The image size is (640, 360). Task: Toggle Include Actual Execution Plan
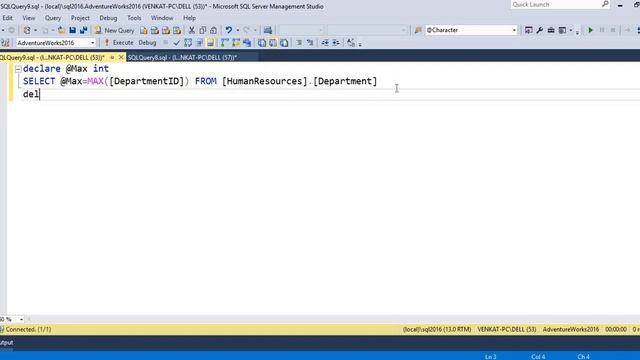click(x=225, y=43)
